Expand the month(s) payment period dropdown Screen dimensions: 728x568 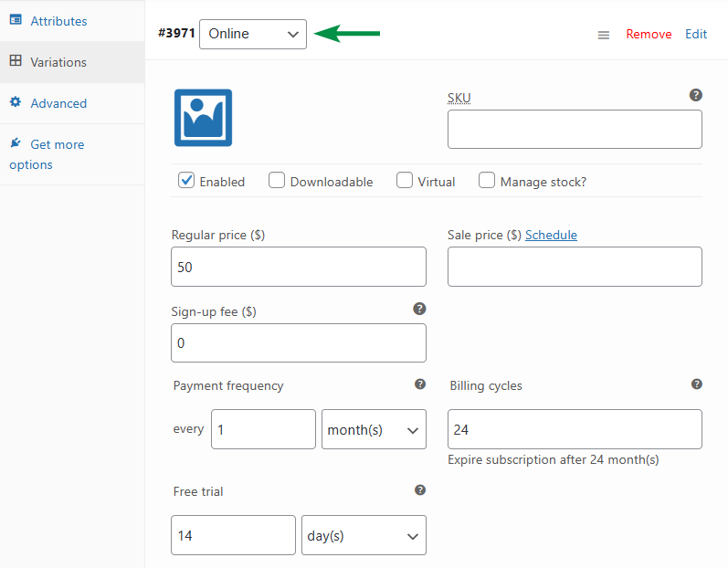tap(374, 429)
